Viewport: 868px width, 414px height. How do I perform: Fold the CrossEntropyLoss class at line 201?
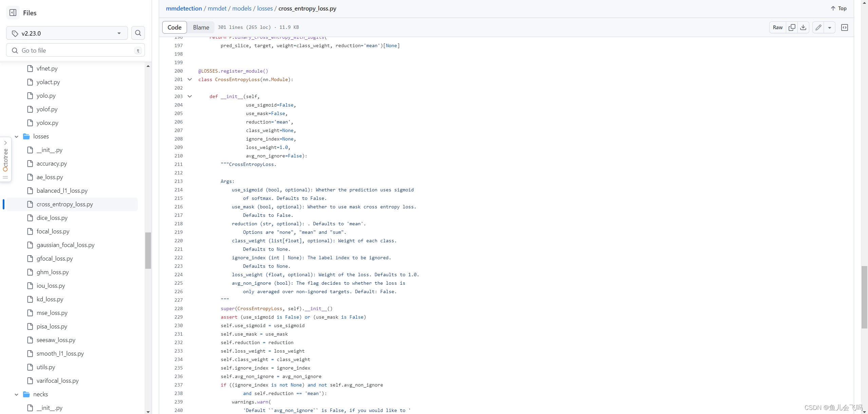click(190, 79)
